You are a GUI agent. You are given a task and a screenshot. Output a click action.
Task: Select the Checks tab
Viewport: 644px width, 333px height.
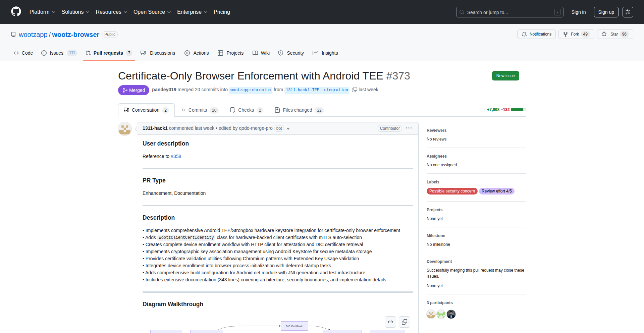click(247, 110)
